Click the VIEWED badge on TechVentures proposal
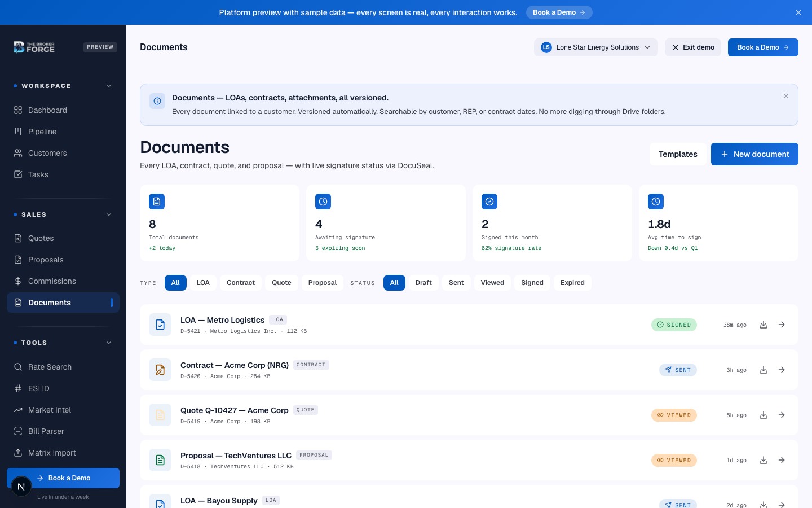 coord(674,460)
